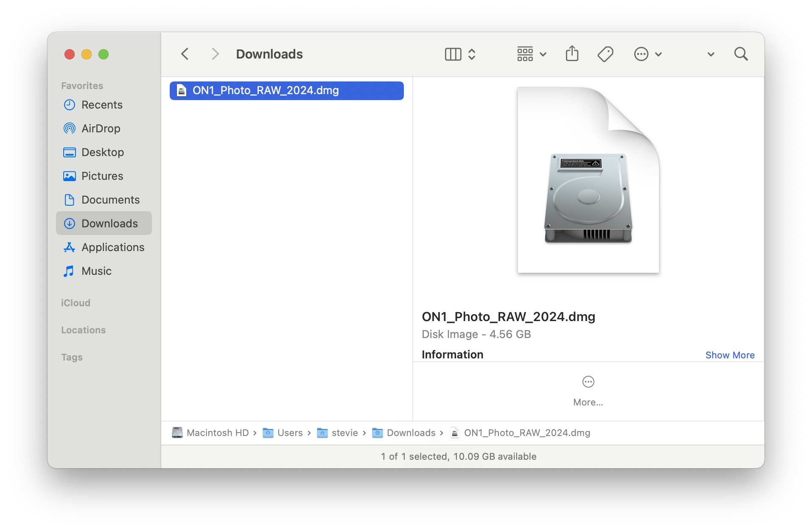The image size is (812, 531).
Task: Open Documents in the sidebar
Action: point(104,200)
